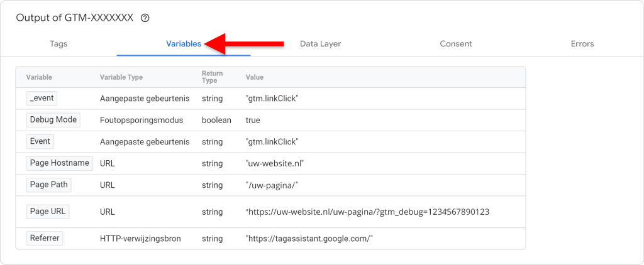Open the Data Layer tab
This screenshot has height=265, width=644.
tap(320, 44)
